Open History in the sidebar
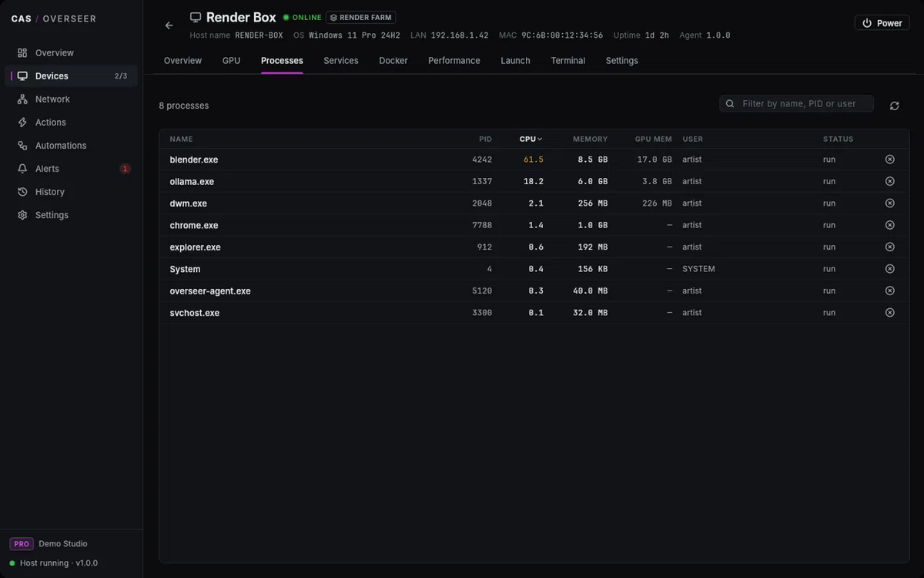Viewport: 924px width, 578px height. [x=71, y=192]
